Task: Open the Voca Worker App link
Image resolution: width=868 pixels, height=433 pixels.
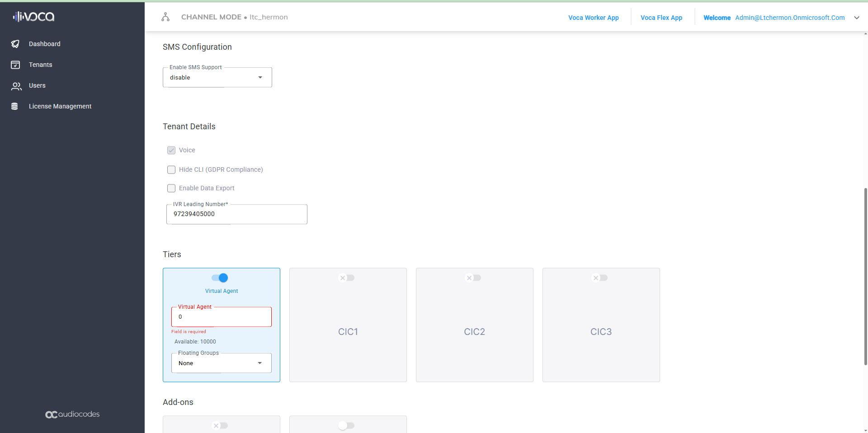Action: point(593,18)
